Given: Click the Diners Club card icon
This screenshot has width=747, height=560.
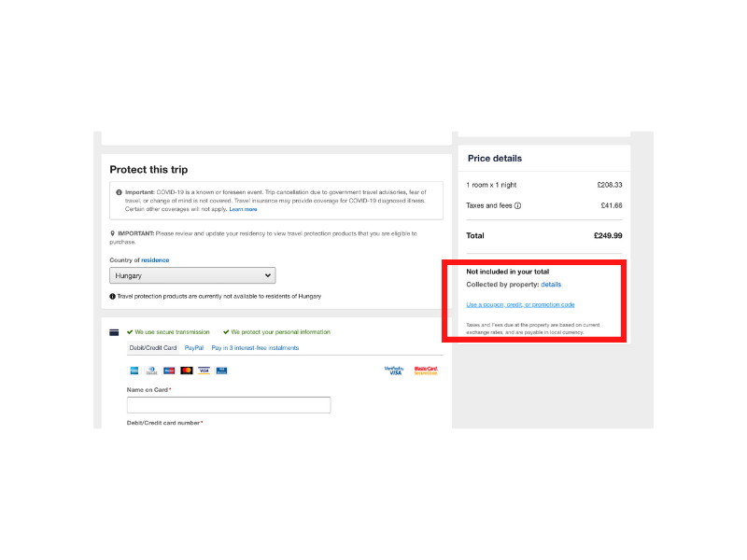Looking at the screenshot, I should pyautogui.click(x=151, y=371).
